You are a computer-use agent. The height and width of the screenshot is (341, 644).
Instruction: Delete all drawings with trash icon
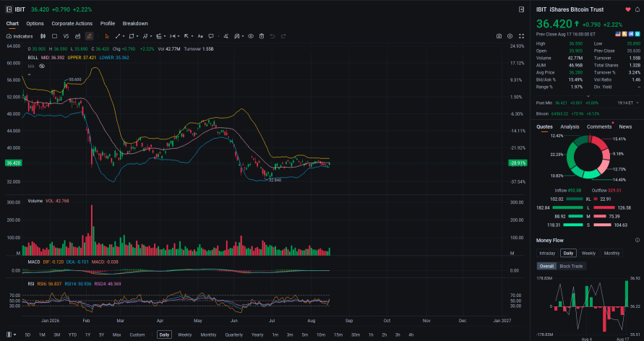tap(262, 36)
